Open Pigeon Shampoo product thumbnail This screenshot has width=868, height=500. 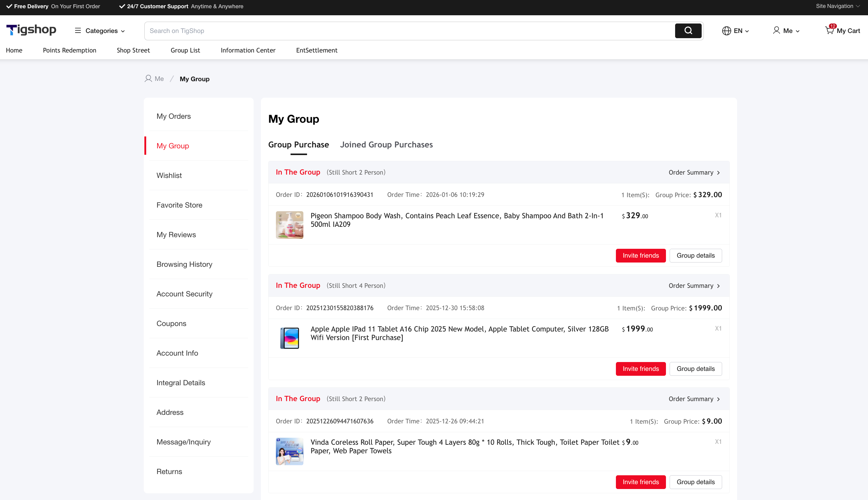(x=289, y=225)
